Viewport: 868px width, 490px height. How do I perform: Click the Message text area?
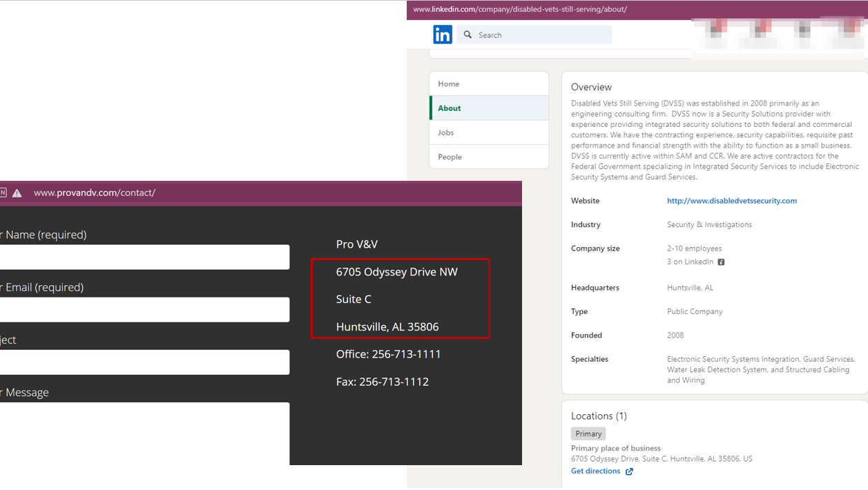tap(144, 433)
